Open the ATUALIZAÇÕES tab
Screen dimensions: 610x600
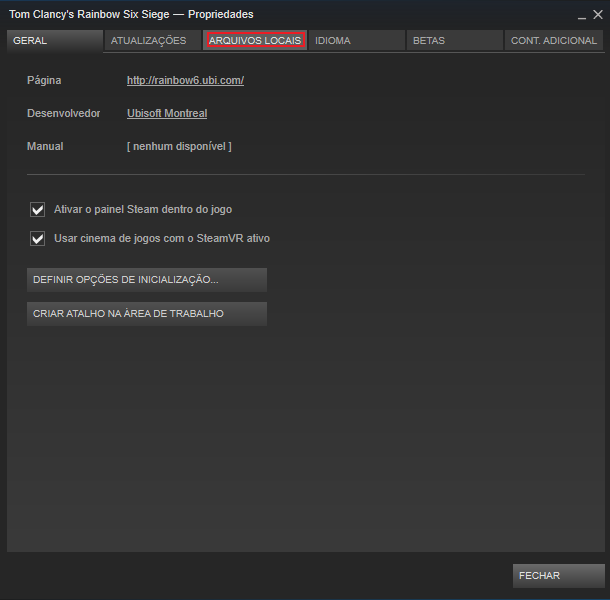pos(152,40)
